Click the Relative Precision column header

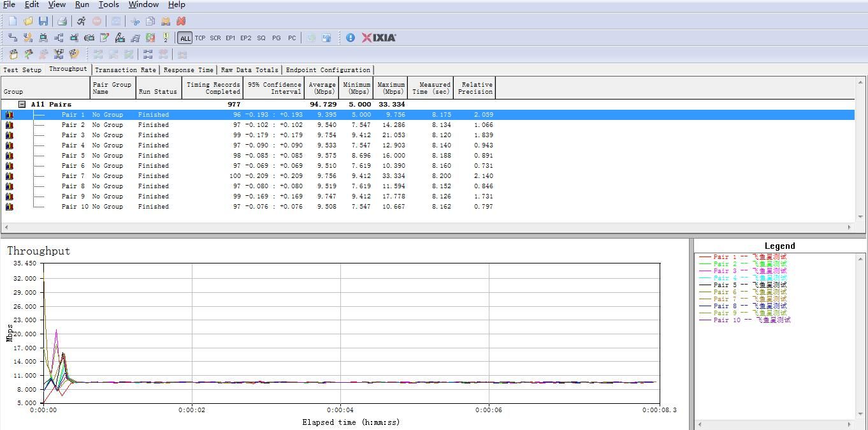click(x=475, y=88)
